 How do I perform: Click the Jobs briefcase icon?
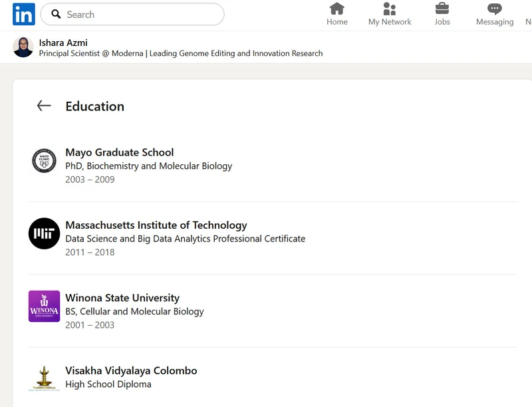442,9
